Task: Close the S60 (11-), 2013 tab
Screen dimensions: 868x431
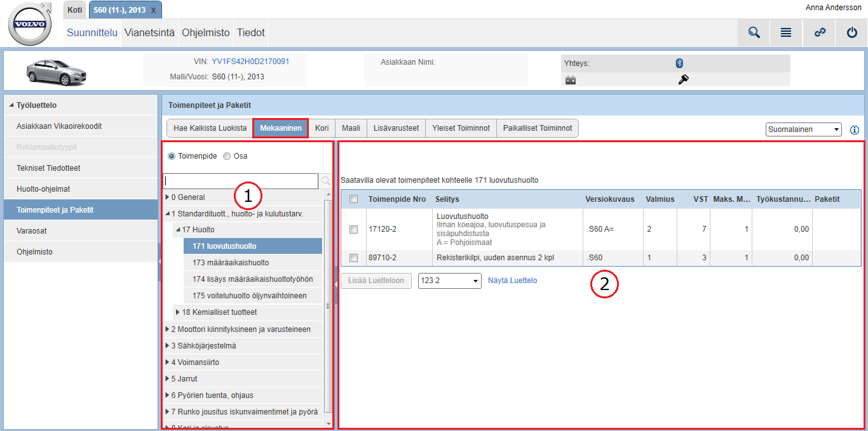Action: 154,11
